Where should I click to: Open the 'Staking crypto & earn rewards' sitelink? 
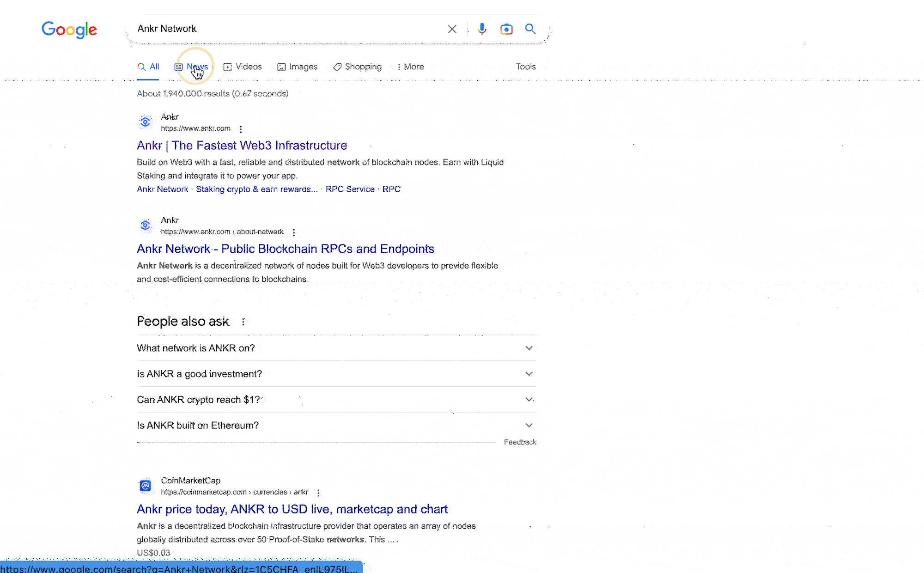pos(256,189)
